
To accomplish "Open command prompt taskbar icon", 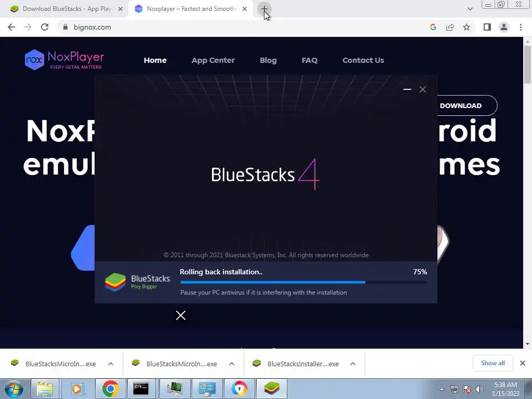I will [140, 389].
